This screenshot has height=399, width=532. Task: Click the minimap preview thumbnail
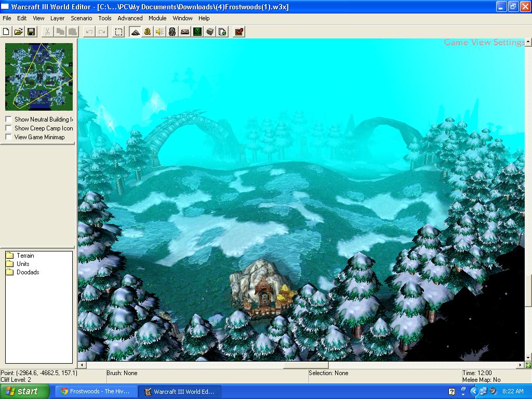pyautogui.click(x=39, y=77)
